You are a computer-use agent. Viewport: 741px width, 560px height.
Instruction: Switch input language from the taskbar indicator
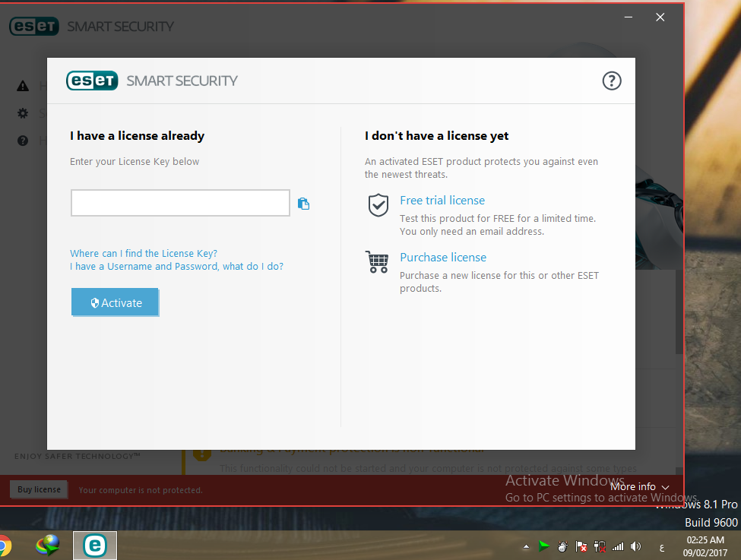point(662,548)
